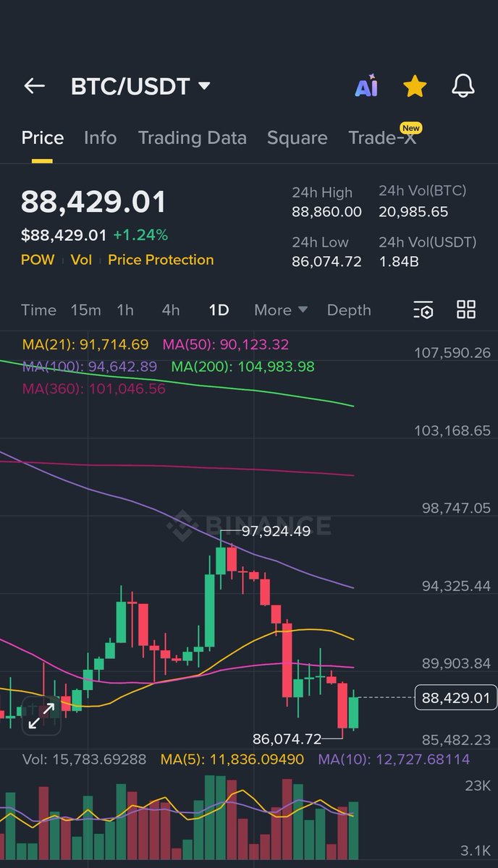Tap the 24h Low value in stats
Viewport: 498px width, 868px height.
[326, 262]
